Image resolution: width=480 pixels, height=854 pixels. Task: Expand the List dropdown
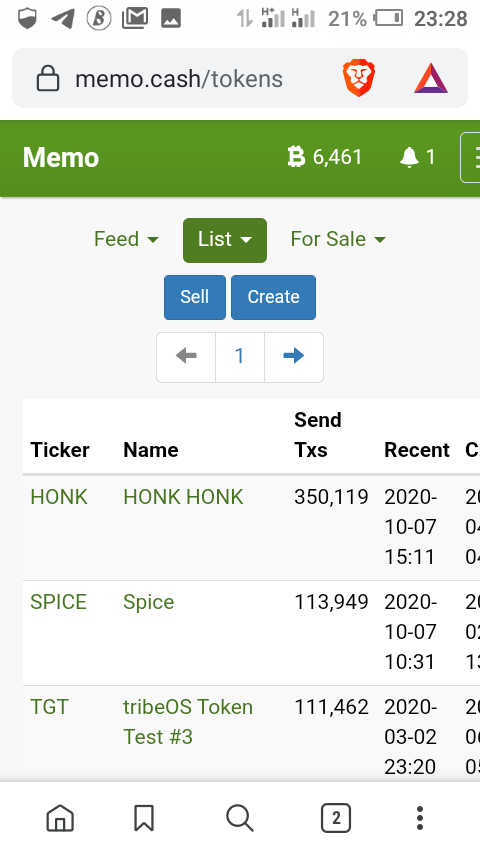(x=225, y=240)
